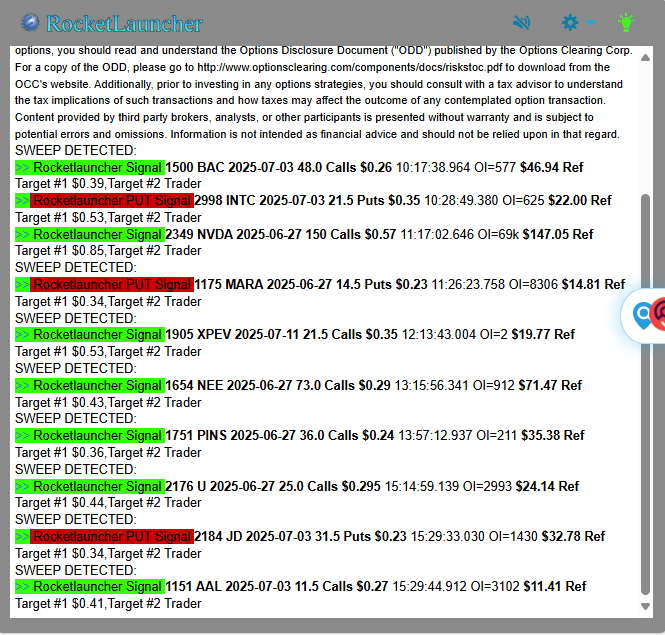Click timestamp '13:57:12.937 OI=211'

point(458,436)
